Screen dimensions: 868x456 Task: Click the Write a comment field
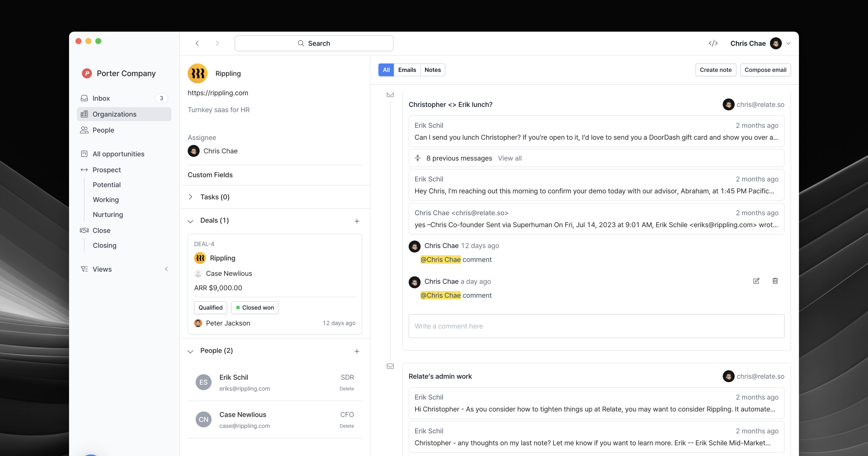(596, 326)
